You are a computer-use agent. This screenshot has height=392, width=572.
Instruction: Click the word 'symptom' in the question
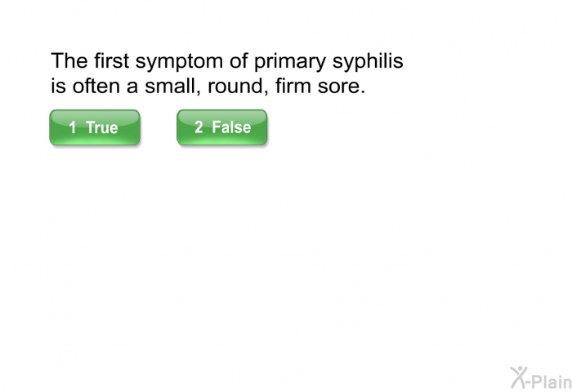[x=179, y=61]
